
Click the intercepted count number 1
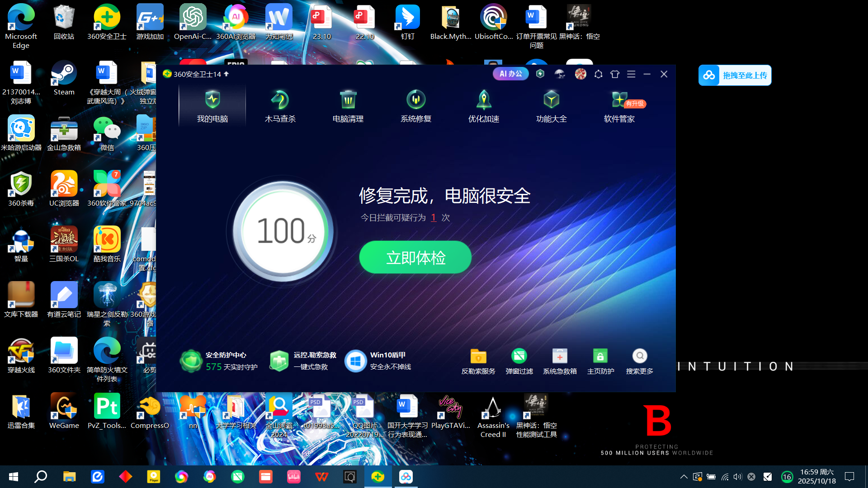[x=434, y=218]
